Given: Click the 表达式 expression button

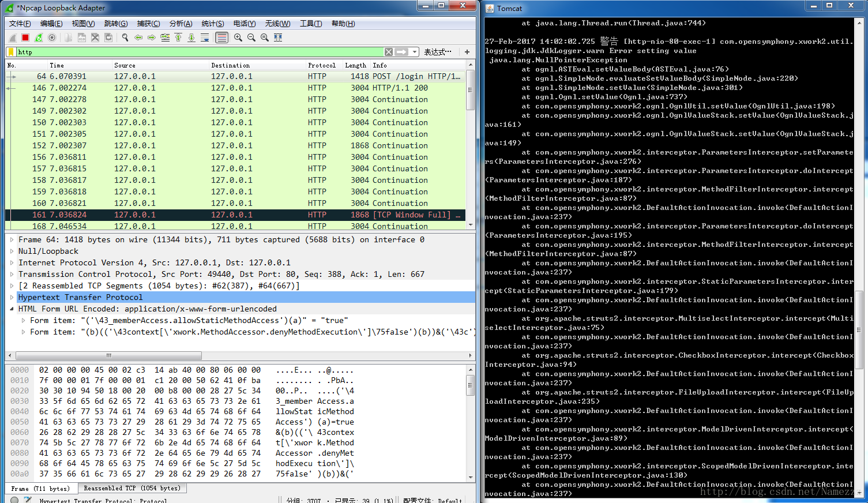Looking at the screenshot, I should [x=438, y=52].
